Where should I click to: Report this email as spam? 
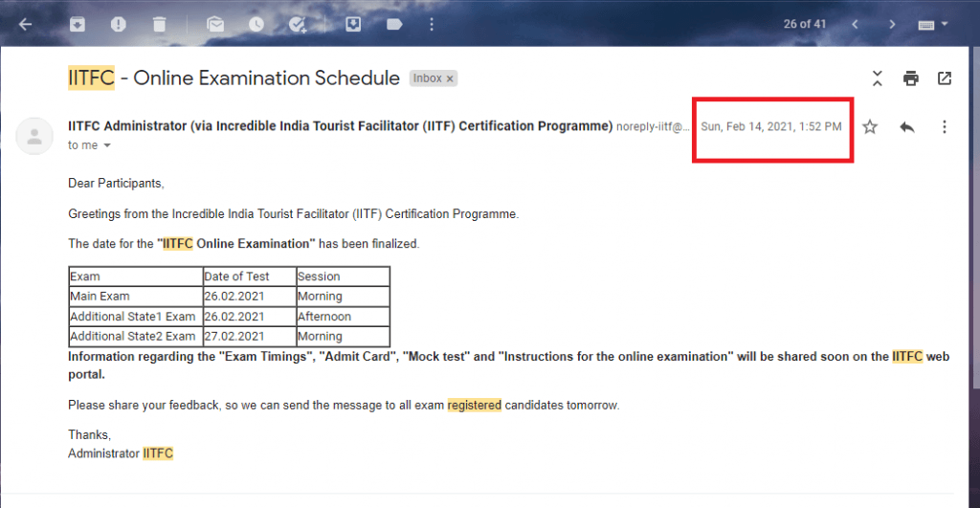coord(118,24)
